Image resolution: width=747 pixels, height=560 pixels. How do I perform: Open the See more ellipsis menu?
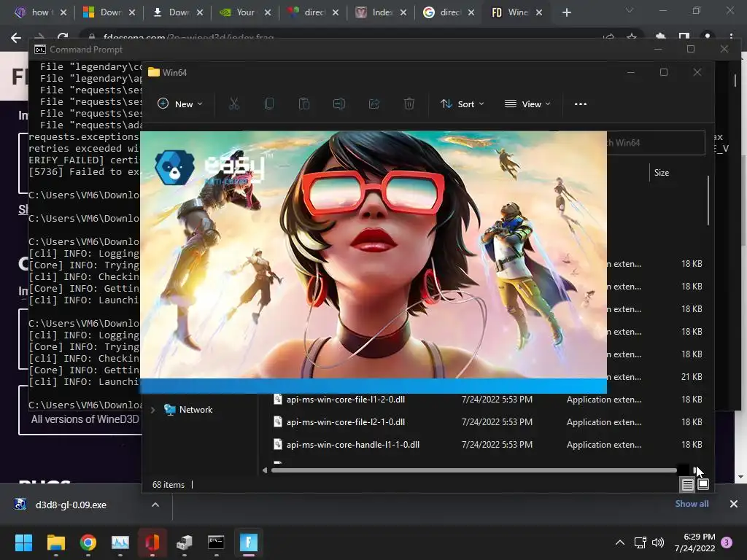click(580, 104)
